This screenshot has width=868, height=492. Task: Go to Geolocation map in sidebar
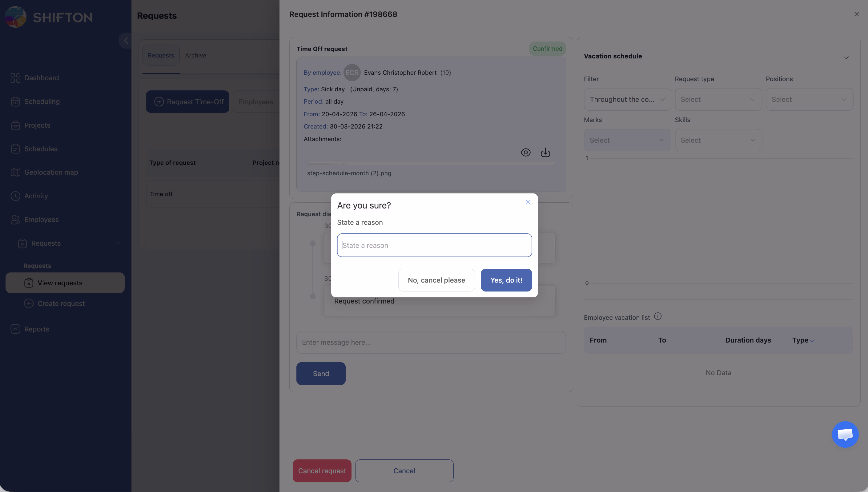(x=51, y=172)
